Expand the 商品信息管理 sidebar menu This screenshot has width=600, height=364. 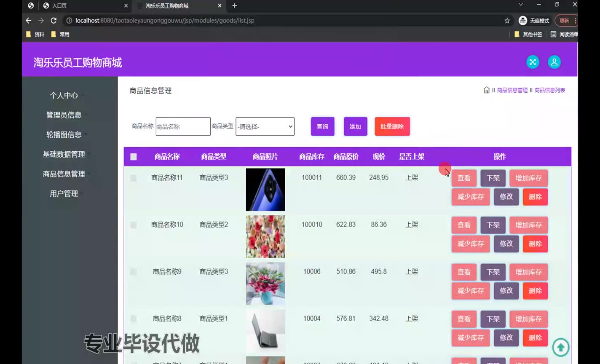point(64,174)
